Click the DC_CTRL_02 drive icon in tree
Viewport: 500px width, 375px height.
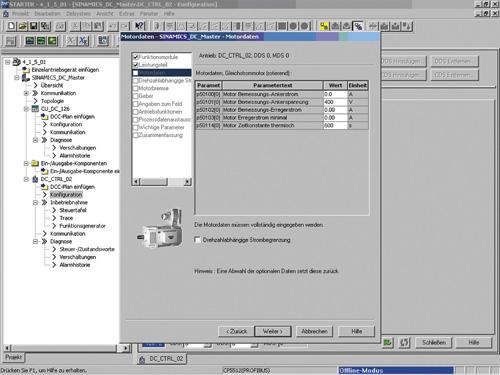pos(35,179)
